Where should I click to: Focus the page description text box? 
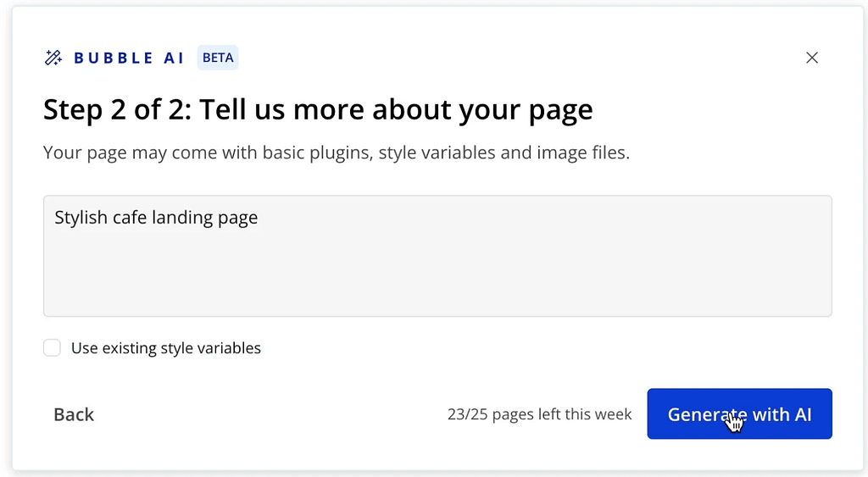pyautogui.click(x=437, y=256)
